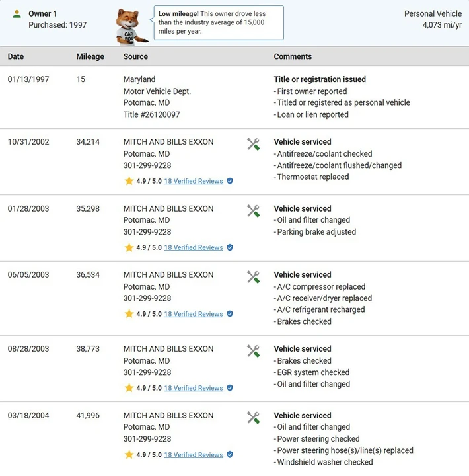Click Motor Vehicle Dept. source text
The width and height of the screenshot is (469, 476).
pos(157,91)
